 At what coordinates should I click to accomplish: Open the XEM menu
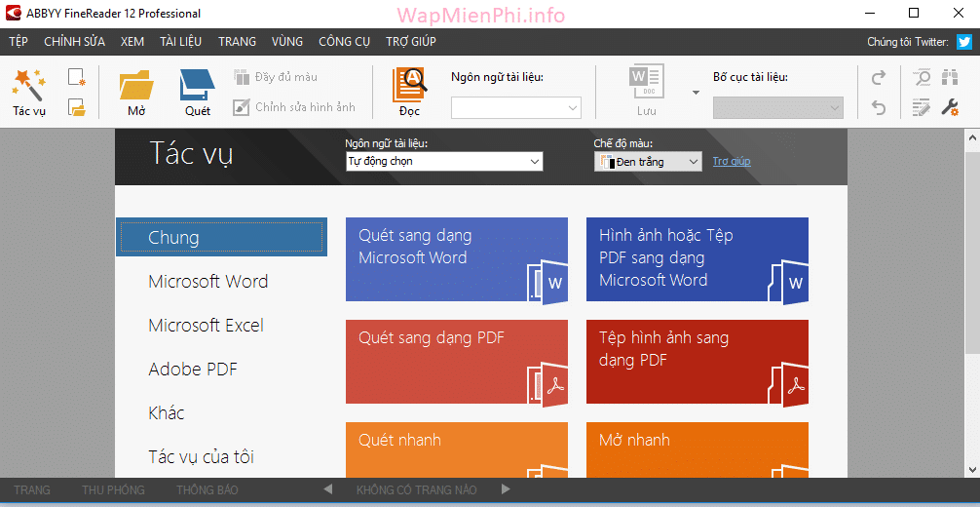point(132,42)
